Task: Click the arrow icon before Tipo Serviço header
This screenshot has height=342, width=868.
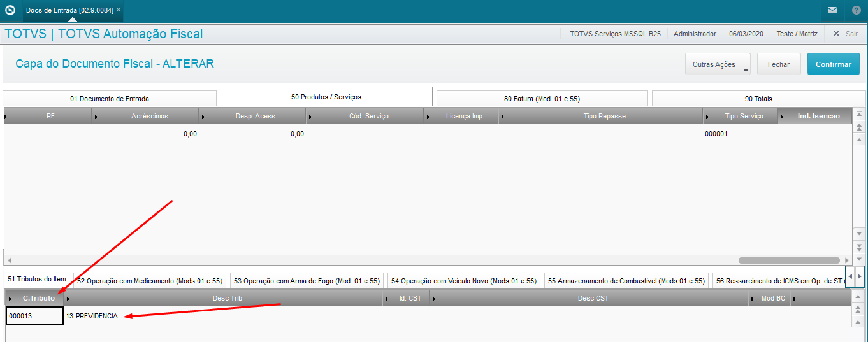Action: click(x=707, y=117)
